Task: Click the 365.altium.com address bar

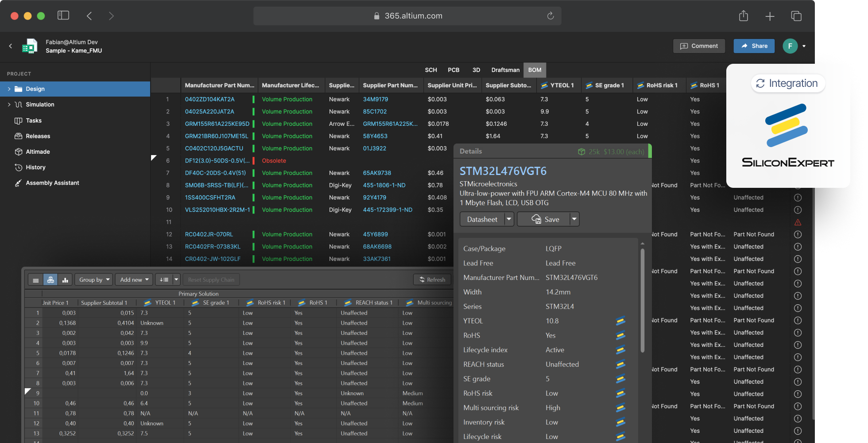Action: click(x=407, y=16)
